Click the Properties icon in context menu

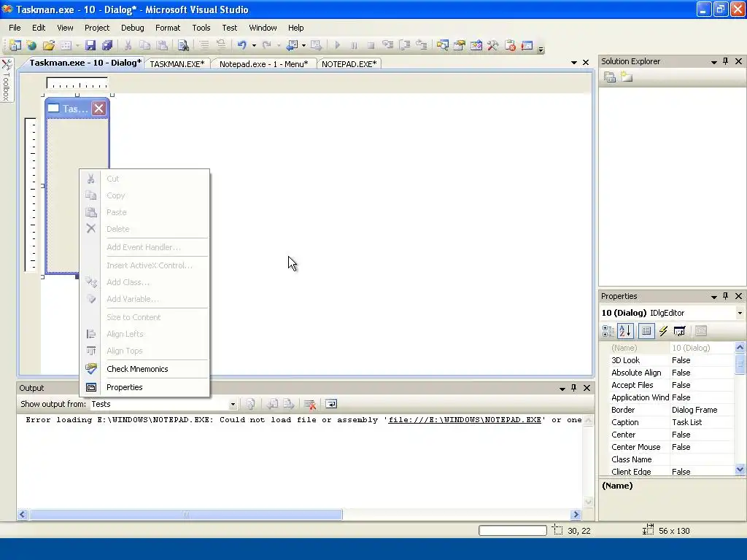click(91, 388)
